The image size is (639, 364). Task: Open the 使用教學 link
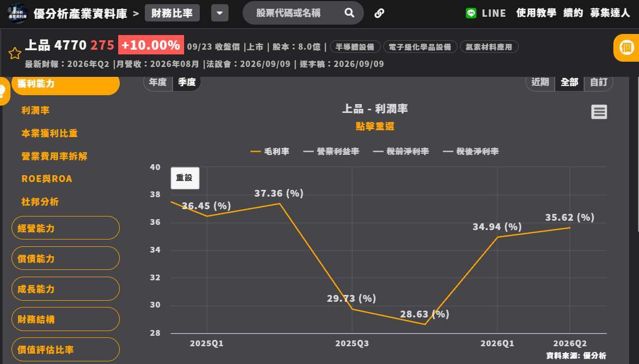[536, 13]
